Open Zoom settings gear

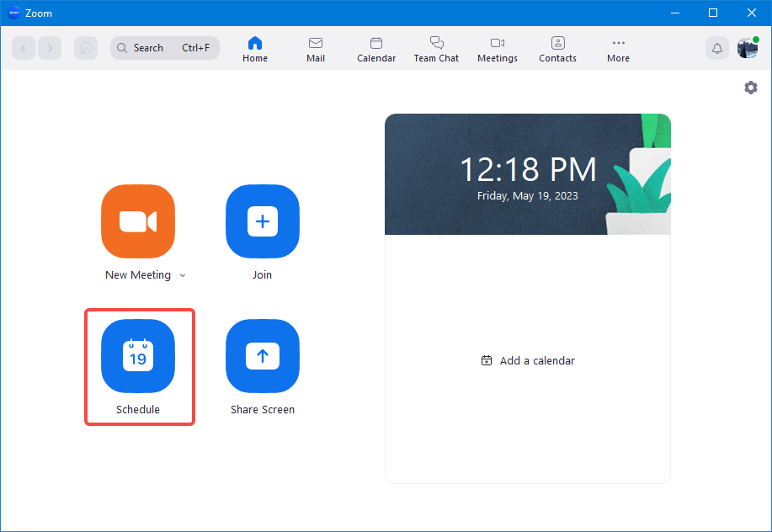coord(750,87)
